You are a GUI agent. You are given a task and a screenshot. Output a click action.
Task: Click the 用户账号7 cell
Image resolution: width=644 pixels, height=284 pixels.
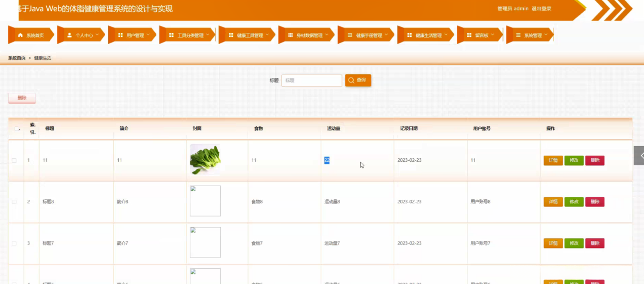pyautogui.click(x=480, y=243)
